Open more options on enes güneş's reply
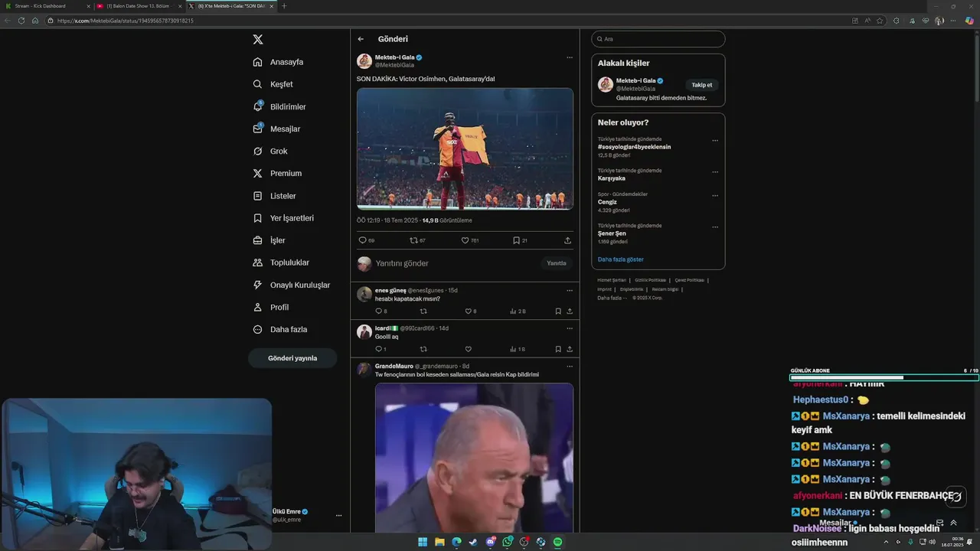The height and width of the screenshot is (551, 980). coord(570,291)
